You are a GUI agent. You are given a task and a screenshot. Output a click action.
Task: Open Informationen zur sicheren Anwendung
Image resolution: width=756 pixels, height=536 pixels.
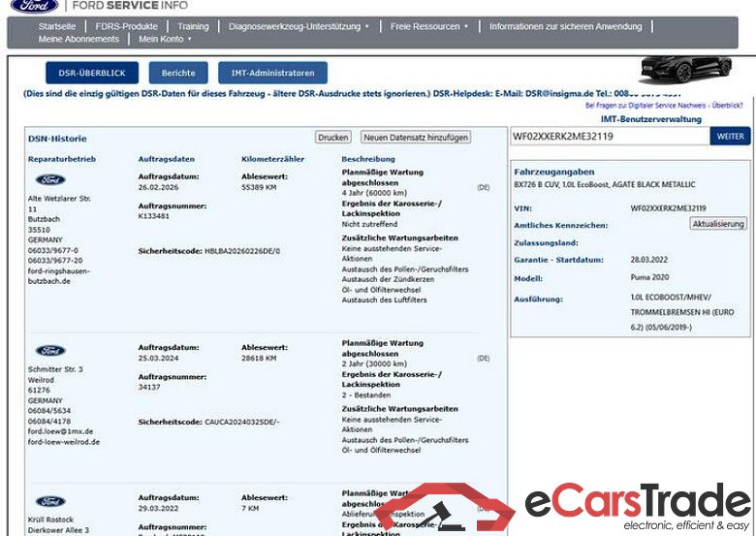click(x=566, y=26)
